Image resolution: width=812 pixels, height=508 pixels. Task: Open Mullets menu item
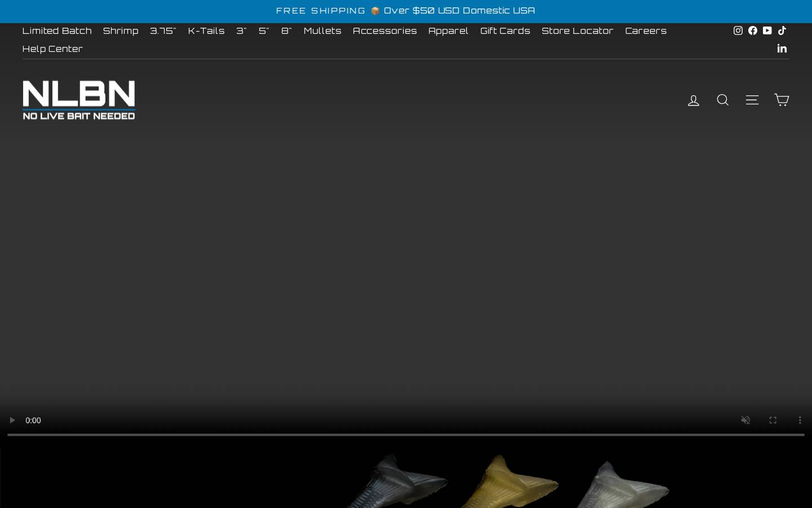[323, 30]
